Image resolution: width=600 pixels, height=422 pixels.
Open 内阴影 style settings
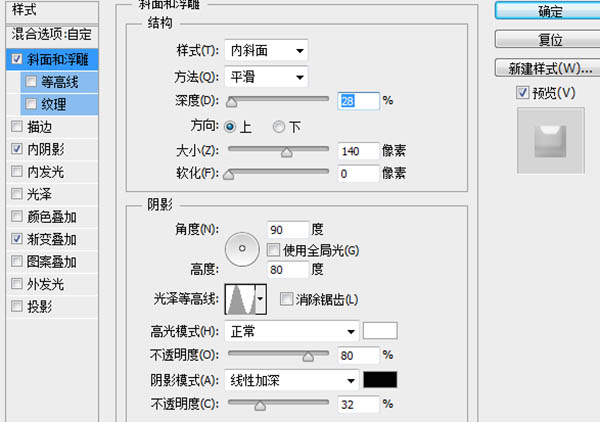(46, 149)
